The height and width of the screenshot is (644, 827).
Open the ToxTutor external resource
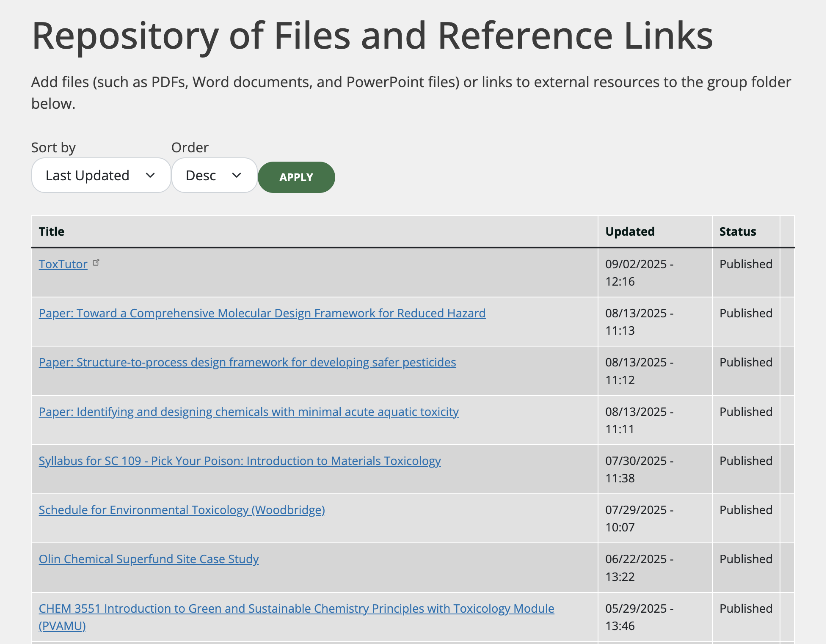tap(63, 264)
